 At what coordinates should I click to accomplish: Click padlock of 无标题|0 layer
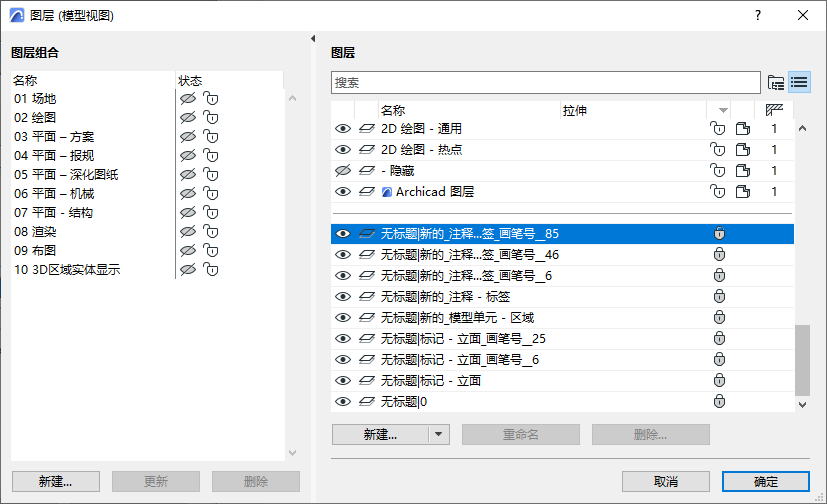(x=719, y=402)
